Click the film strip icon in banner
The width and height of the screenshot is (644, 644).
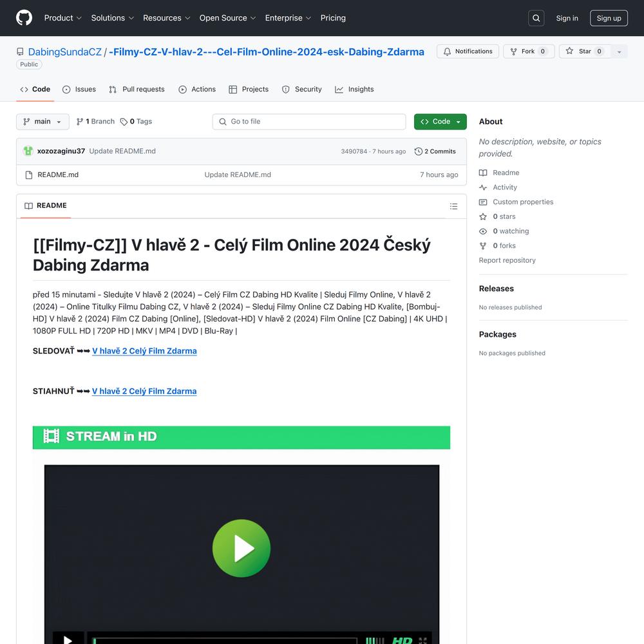click(x=52, y=436)
